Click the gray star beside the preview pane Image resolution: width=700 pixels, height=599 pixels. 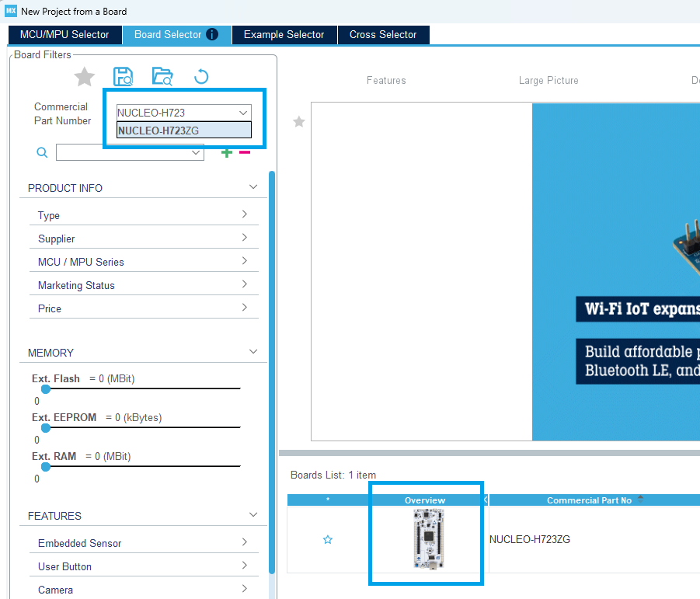pos(299,121)
